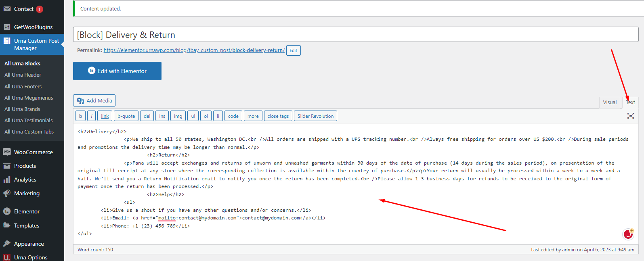Insert bold tag with b button
Screen dimensions: 644x261
(x=80, y=116)
